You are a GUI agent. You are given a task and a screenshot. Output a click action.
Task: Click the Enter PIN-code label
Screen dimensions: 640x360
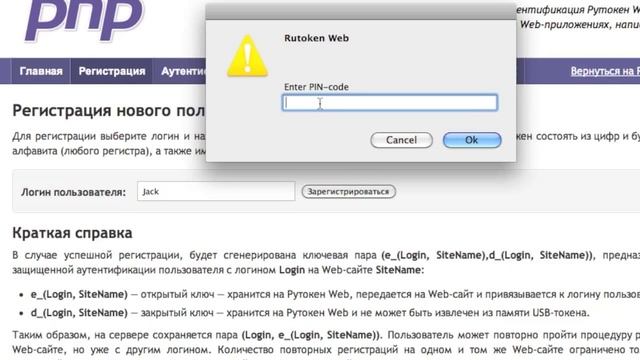tap(316, 87)
